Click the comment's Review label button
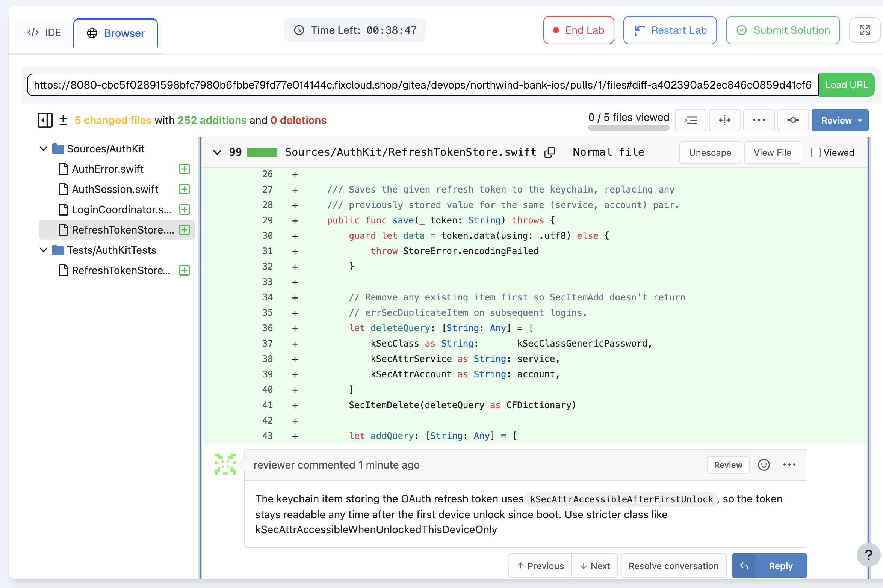 (x=728, y=465)
